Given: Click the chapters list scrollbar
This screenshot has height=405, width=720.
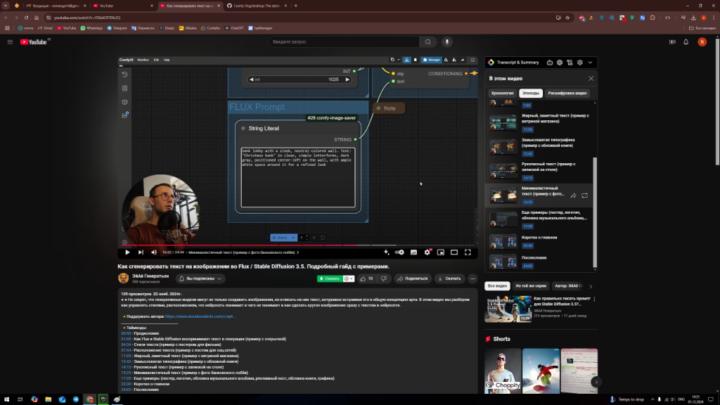Looking at the screenshot, I should point(595,213).
